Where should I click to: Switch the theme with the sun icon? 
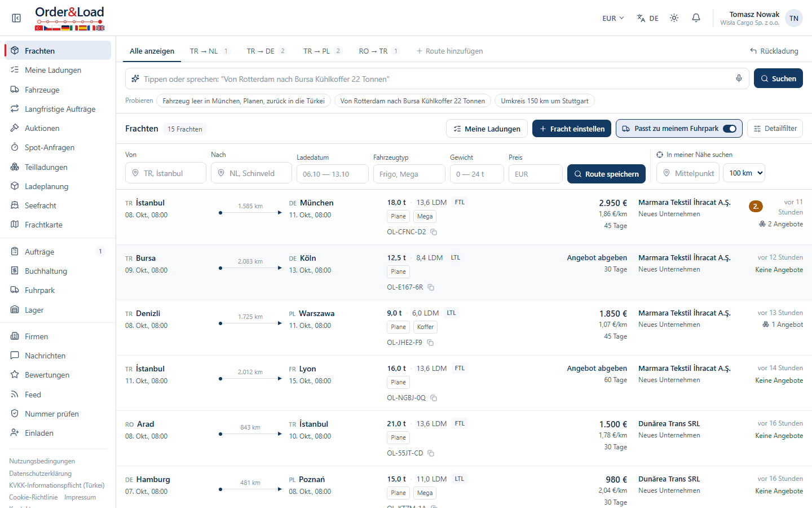tap(674, 18)
